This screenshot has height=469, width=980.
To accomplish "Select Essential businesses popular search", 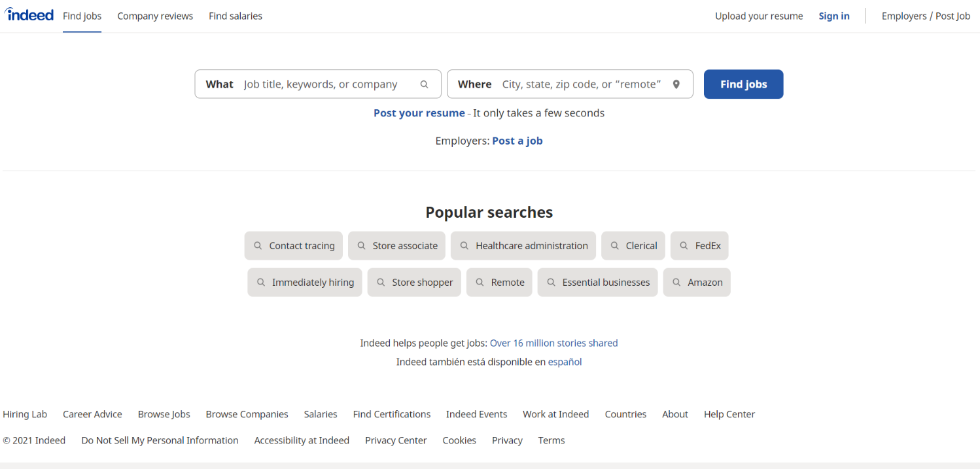I will pyautogui.click(x=597, y=283).
